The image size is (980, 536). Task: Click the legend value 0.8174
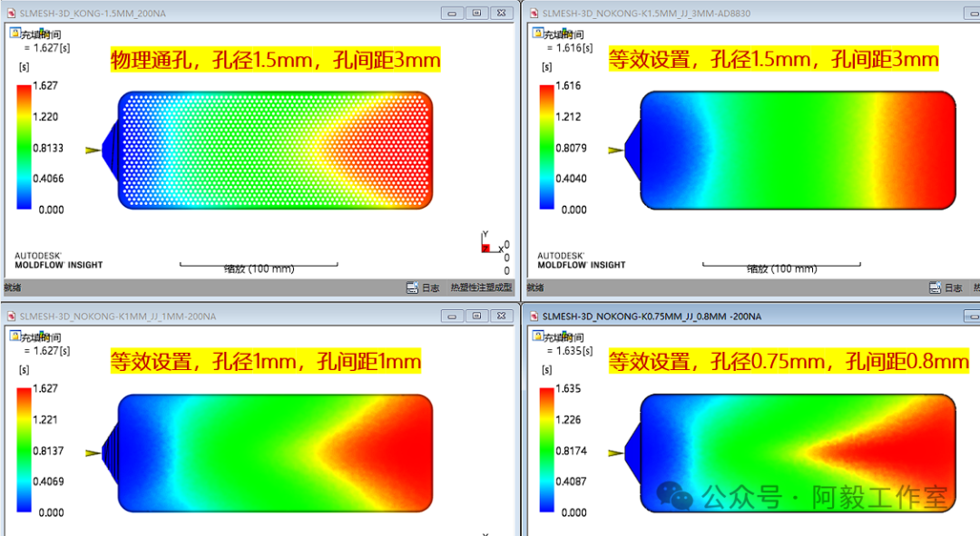tap(572, 451)
